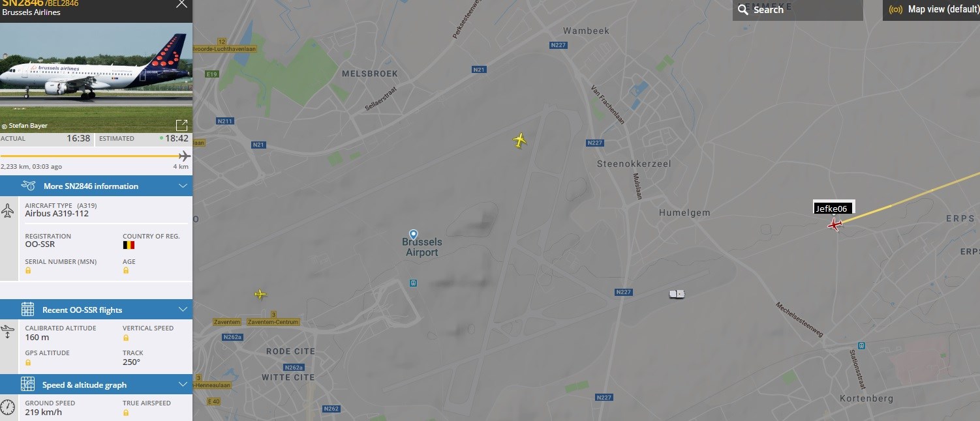980x421 pixels.
Task: Click the Brussels Airlines aircraft photo
Action: pos(96,78)
